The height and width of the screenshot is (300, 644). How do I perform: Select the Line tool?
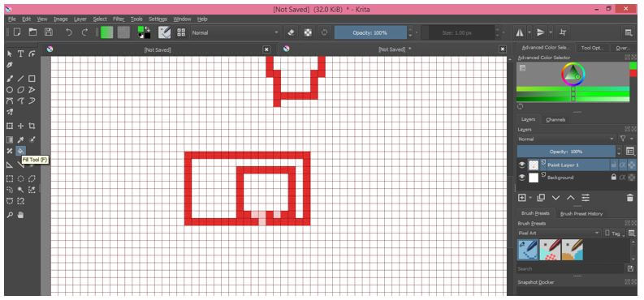pyautogui.click(x=20, y=79)
